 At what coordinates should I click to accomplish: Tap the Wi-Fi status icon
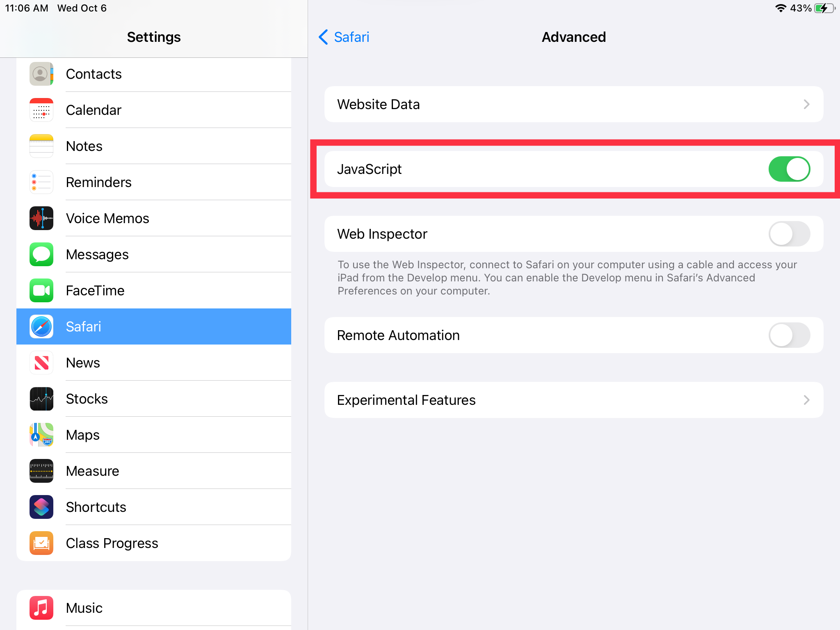tap(781, 8)
